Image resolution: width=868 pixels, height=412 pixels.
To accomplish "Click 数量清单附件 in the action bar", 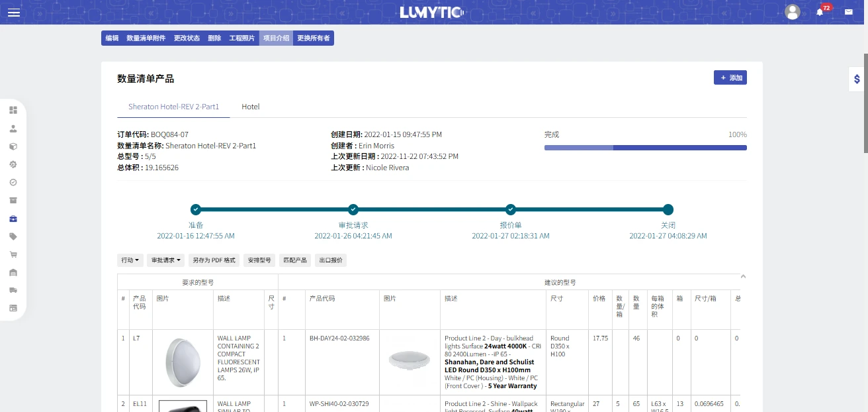I will point(146,38).
